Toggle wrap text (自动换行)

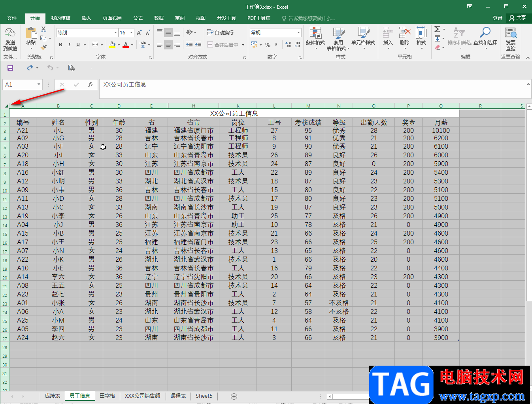220,33
